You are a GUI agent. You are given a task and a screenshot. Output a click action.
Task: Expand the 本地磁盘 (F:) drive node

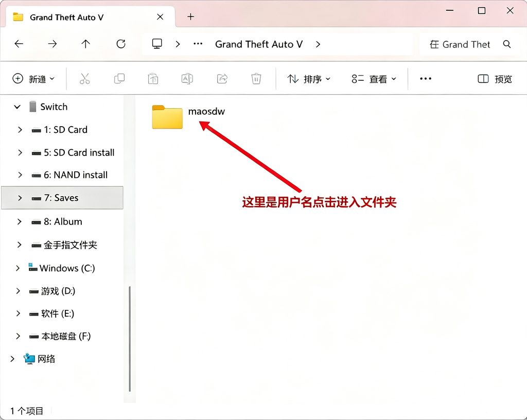(18, 336)
